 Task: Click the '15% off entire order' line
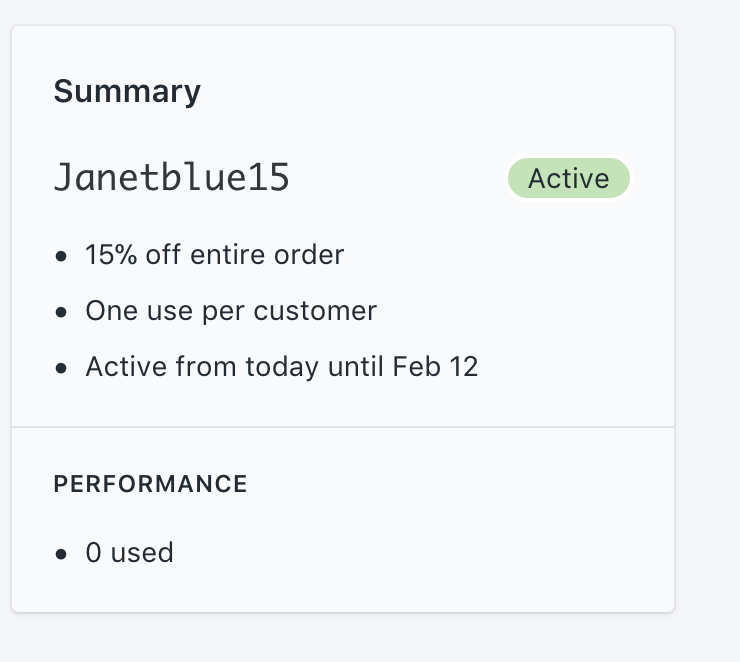coord(215,255)
